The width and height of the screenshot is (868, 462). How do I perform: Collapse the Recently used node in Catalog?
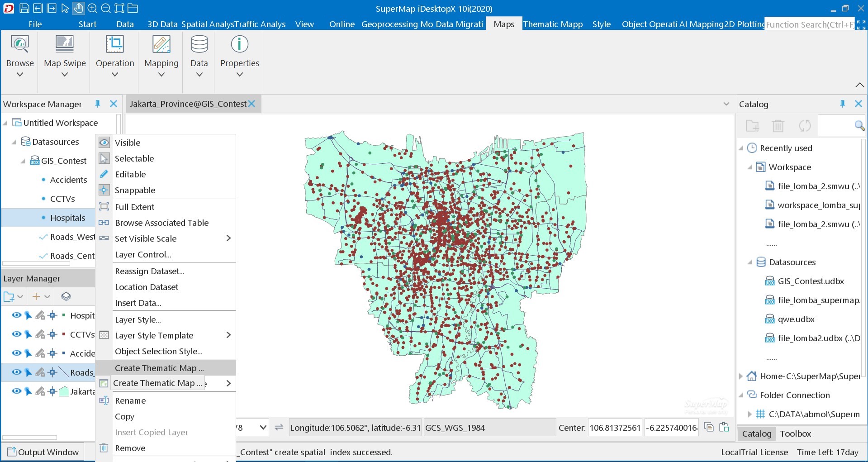pos(741,148)
